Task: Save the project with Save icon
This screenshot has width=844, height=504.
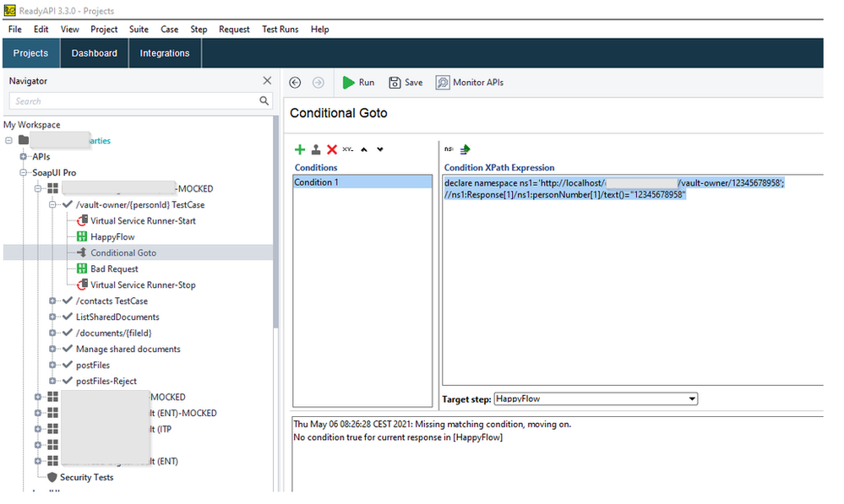Action: tap(406, 83)
